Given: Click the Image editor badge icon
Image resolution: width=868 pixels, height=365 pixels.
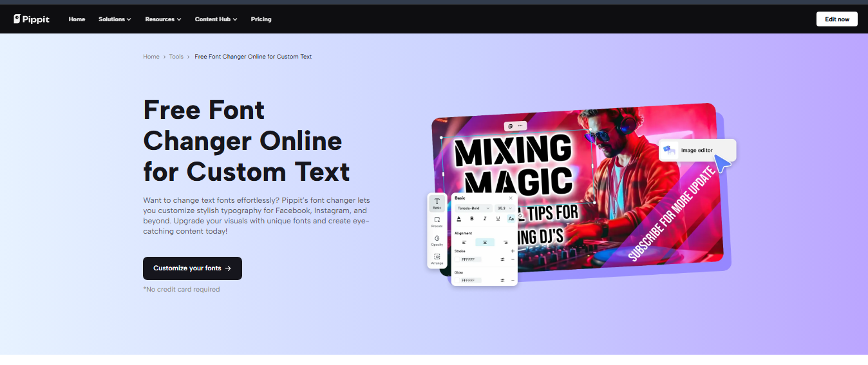Looking at the screenshot, I should click(x=670, y=150).
